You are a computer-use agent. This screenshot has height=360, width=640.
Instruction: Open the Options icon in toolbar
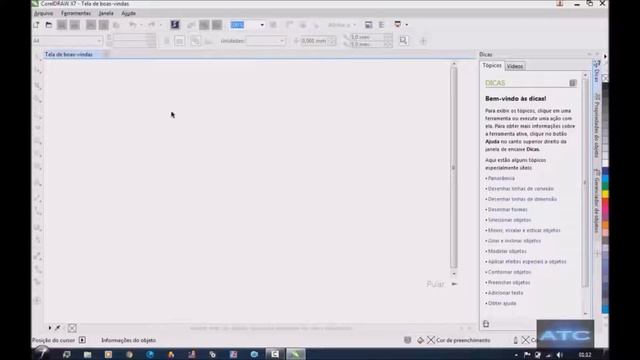(x=382, y=25)
